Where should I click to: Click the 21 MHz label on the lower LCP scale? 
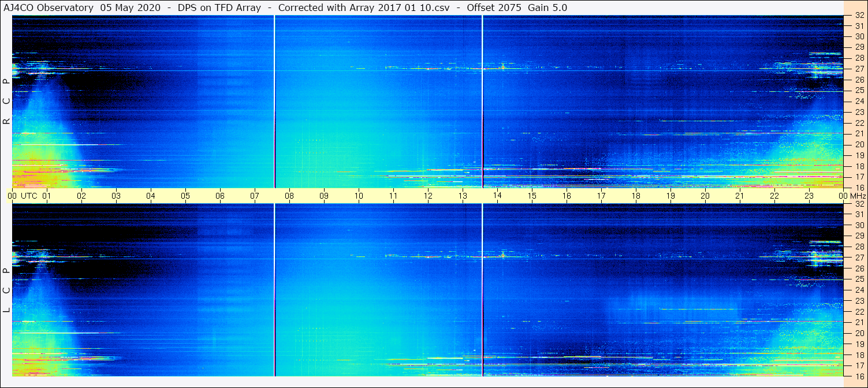click(x=859, y=322)
